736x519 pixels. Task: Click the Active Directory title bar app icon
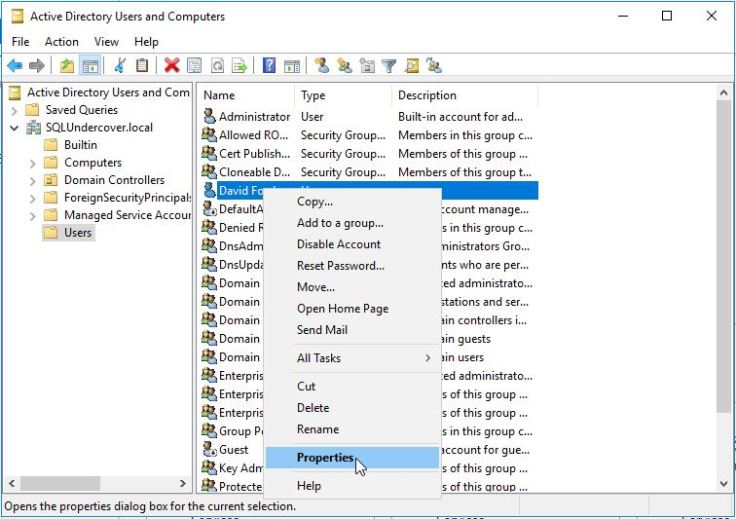tap(17, 16)
